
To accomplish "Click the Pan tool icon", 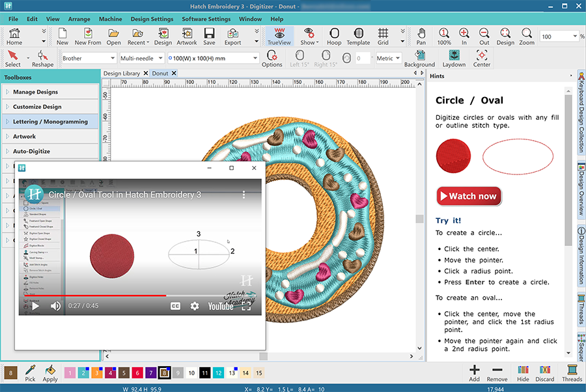I will [x=421, y=36].
